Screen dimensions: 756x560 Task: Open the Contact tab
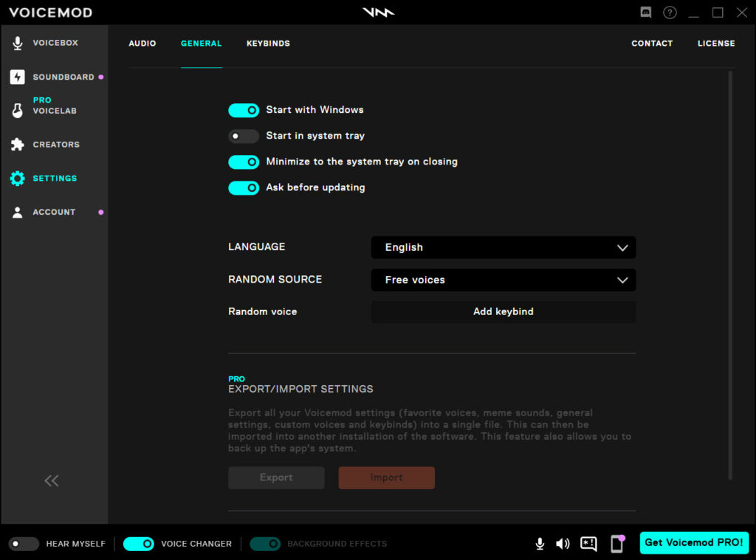pyautogui.click(x=652, y=44)
